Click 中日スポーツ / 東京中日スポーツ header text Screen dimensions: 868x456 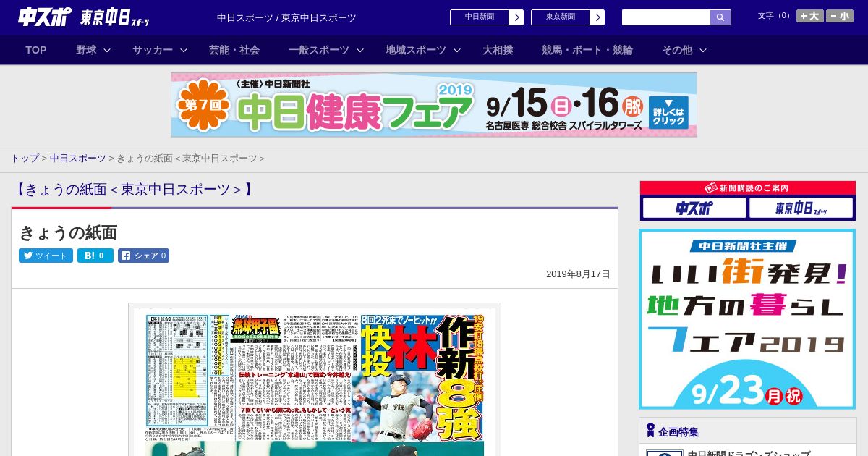pyautogui.click(x=286, y=17)
